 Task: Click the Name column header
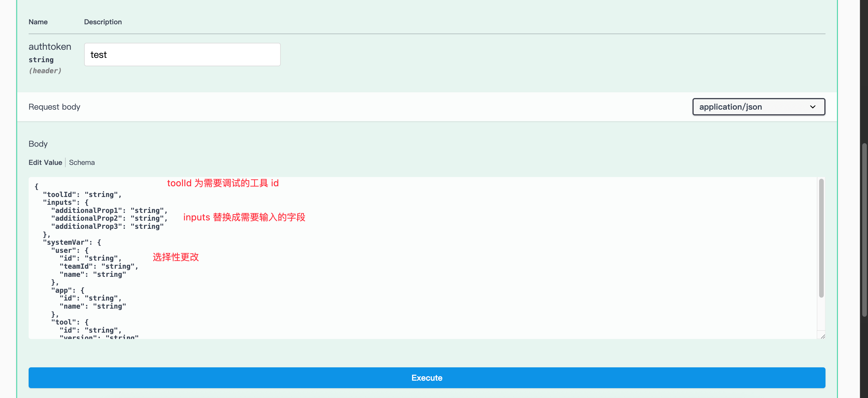pos(38,22)
